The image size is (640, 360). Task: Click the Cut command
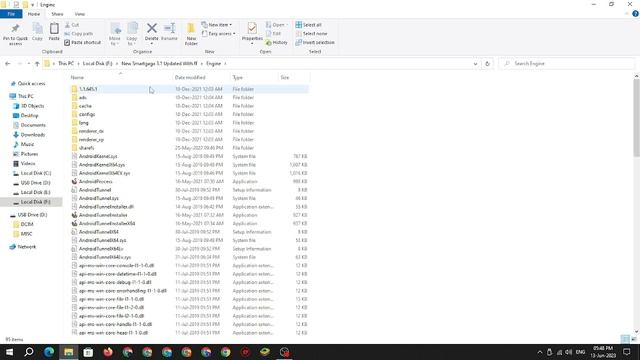pyautogui.click(x=72, y=25)
